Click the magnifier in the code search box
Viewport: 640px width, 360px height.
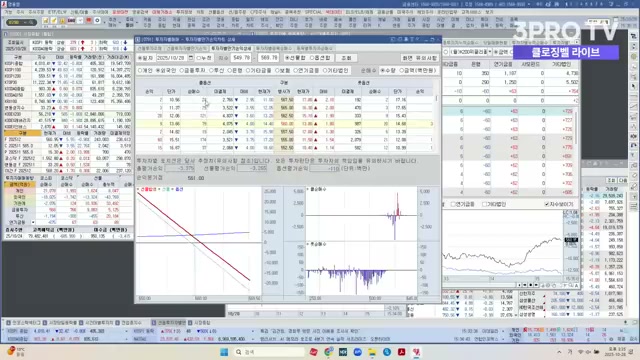click(x=31, y=22)
